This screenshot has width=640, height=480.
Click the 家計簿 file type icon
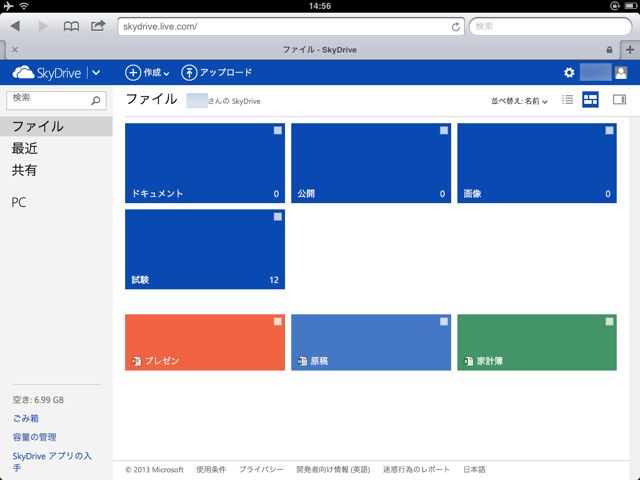click(469, 361)
